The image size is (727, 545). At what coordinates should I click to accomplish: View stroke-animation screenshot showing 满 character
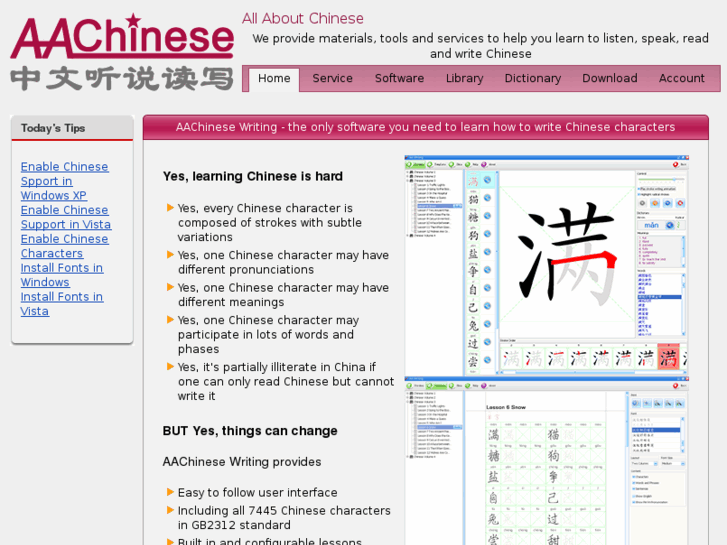[x=547, y=265]
